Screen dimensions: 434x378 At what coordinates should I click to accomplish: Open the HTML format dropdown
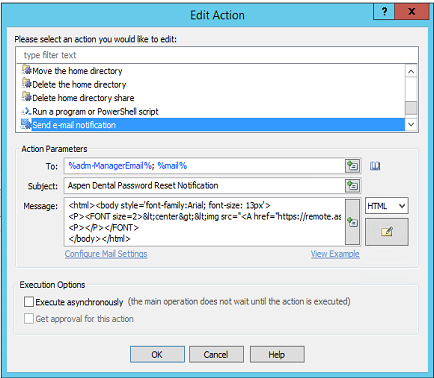(387, 206)
